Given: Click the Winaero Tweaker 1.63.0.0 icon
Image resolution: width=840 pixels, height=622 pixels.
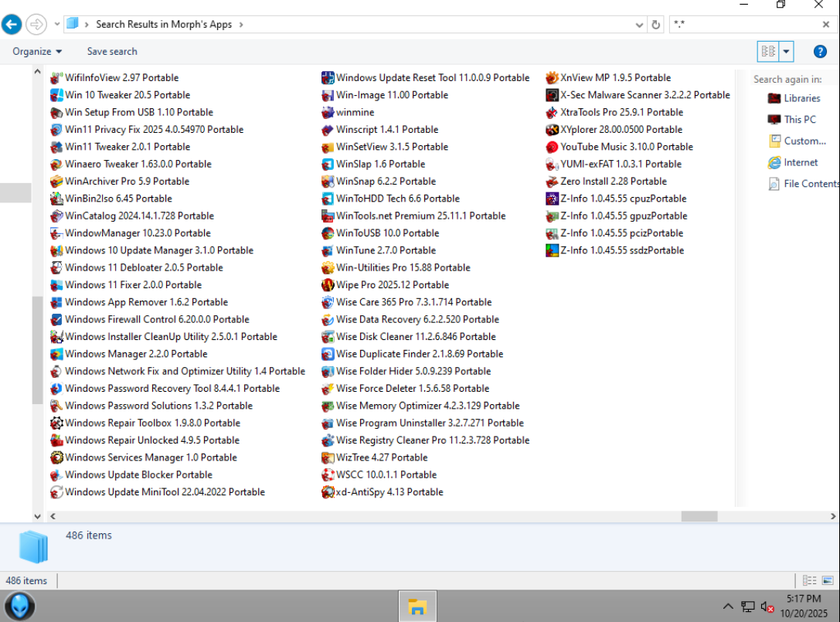Looking at the screenshot, I should pos(56,165).
